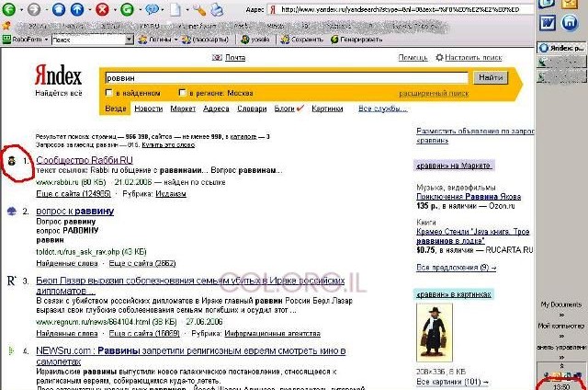This screenshot has height=390, width=588.
Task: Click the red Stop loading icon
Action: (102, 9)
